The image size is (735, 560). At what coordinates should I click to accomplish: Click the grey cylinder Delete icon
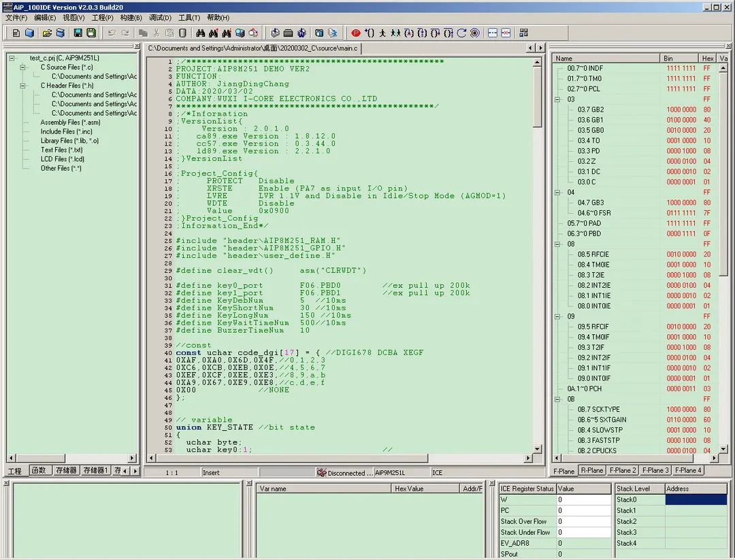pos(183,33)
